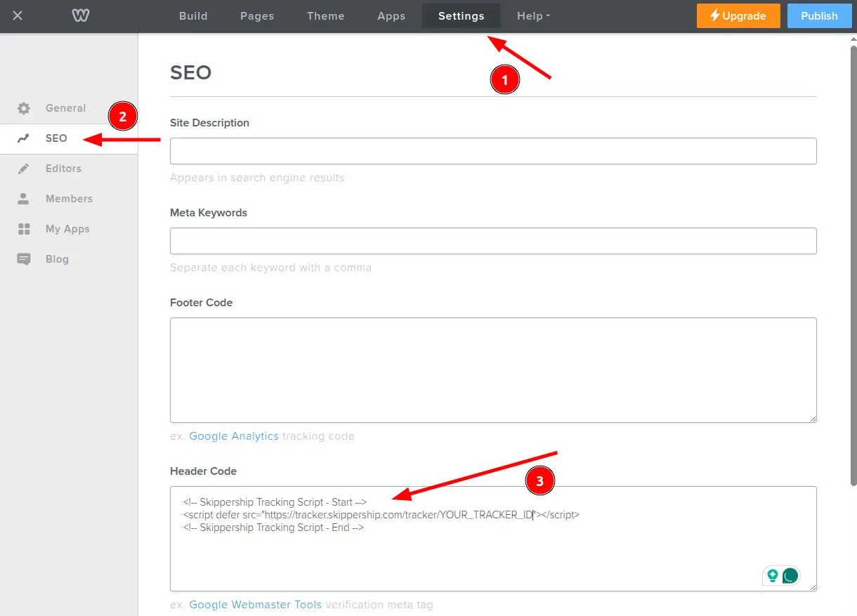Expand the Help menu
Image resolution: width=857 pixels, height=616 pixels.
(533, 15)
